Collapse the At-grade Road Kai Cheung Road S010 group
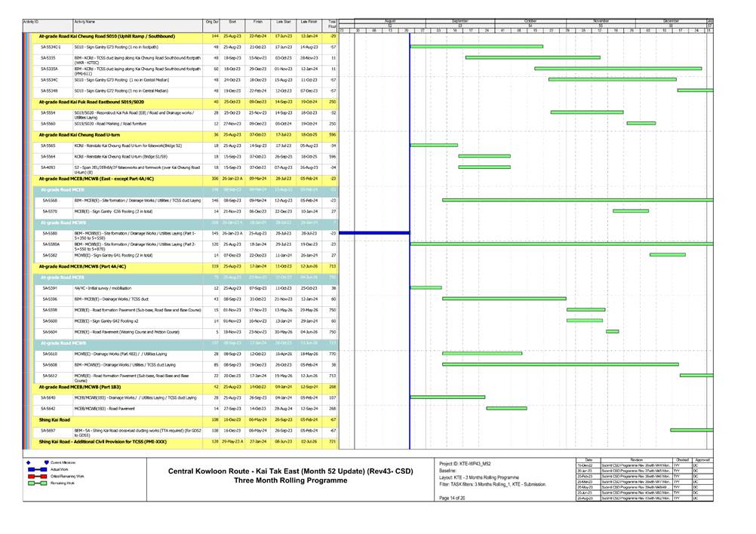 coord(106,36)
